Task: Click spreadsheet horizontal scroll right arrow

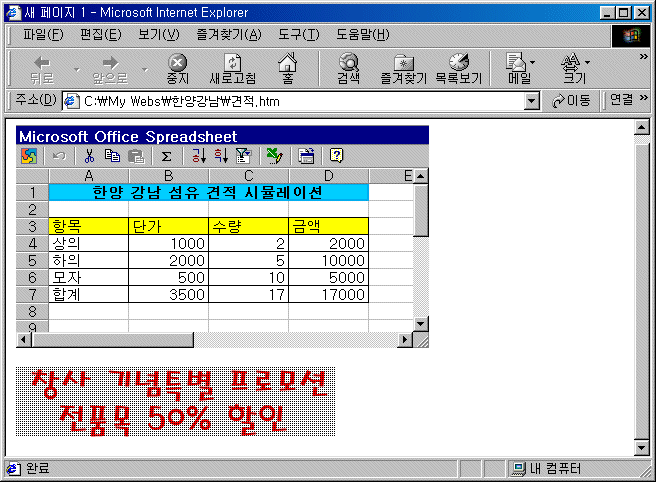Action: click(x=405, y=339)
